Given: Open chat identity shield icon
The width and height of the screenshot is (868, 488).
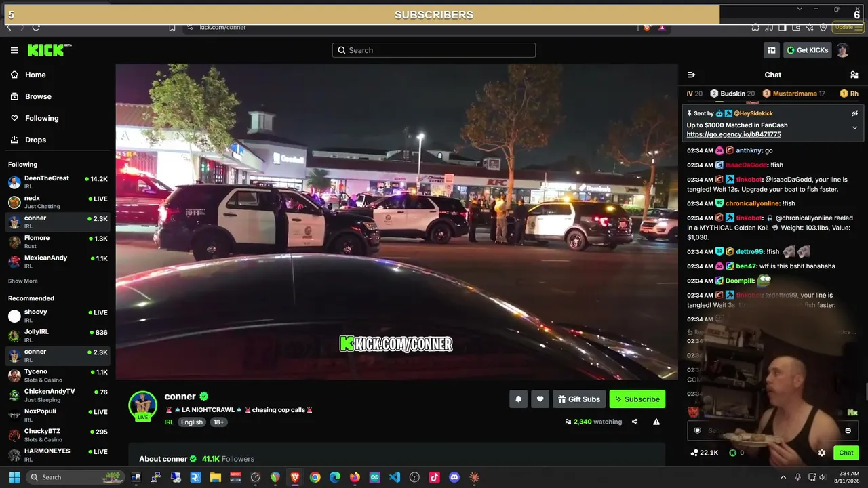Looking at the screenshot, I should pyautogui.click(x=698, y=430).
